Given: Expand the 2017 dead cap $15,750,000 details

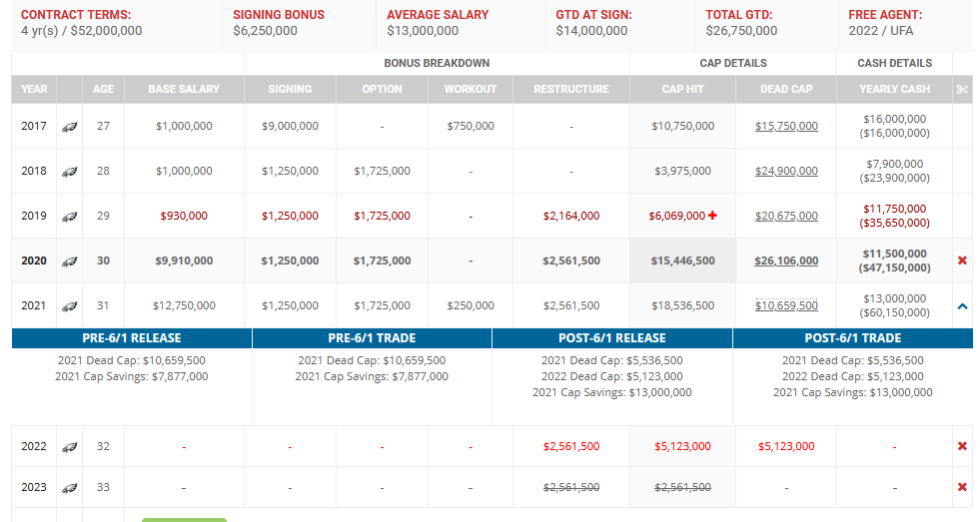Looking at the screenshot, I should [786, 126].
